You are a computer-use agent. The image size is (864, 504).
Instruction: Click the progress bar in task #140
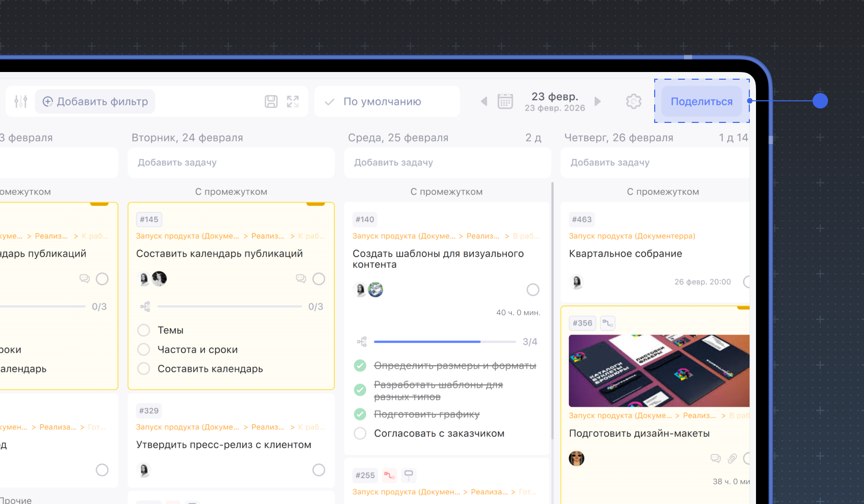coord(444,341)
